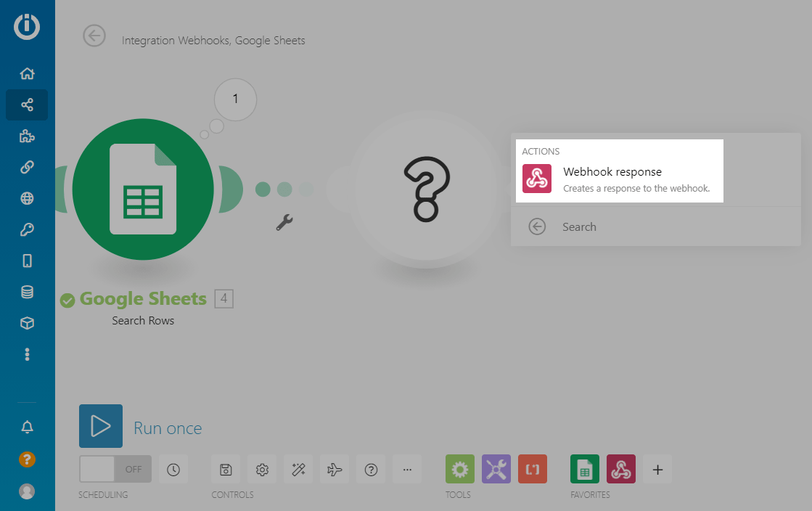Toggle the scheduling OFF switch
Screen dimensions: 812x511
tap(115, 469)
